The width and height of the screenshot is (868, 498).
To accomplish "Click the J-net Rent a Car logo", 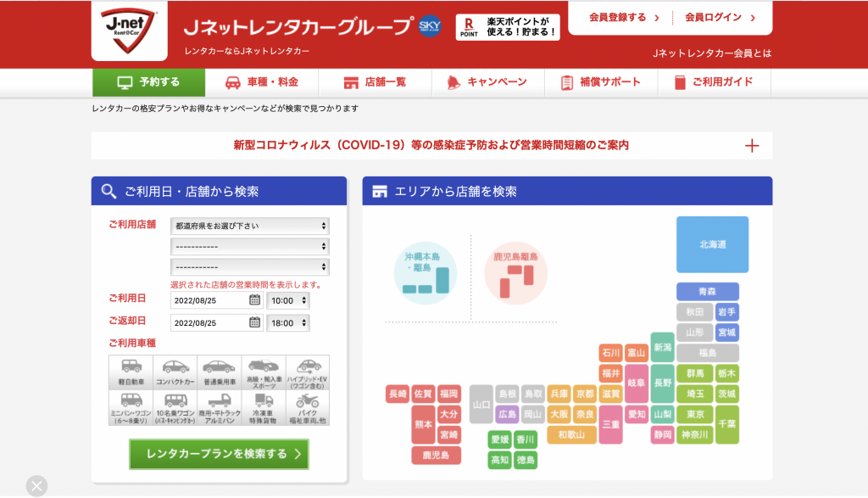I will point(129,31).
